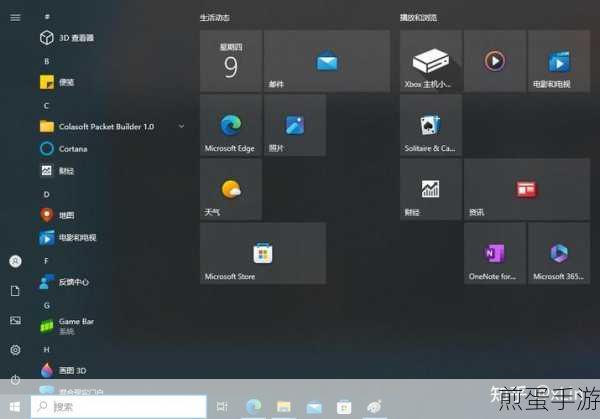This screenshot has height=419, width=600.
Task: Open the Mail (邮件) tile
Action: [x=327, y=61]
